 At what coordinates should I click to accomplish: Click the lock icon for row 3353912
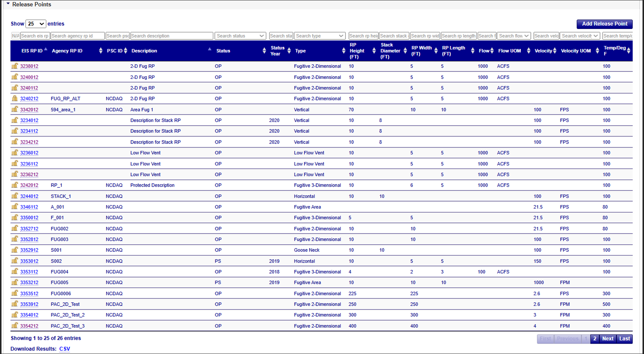(x=15, y=303)
